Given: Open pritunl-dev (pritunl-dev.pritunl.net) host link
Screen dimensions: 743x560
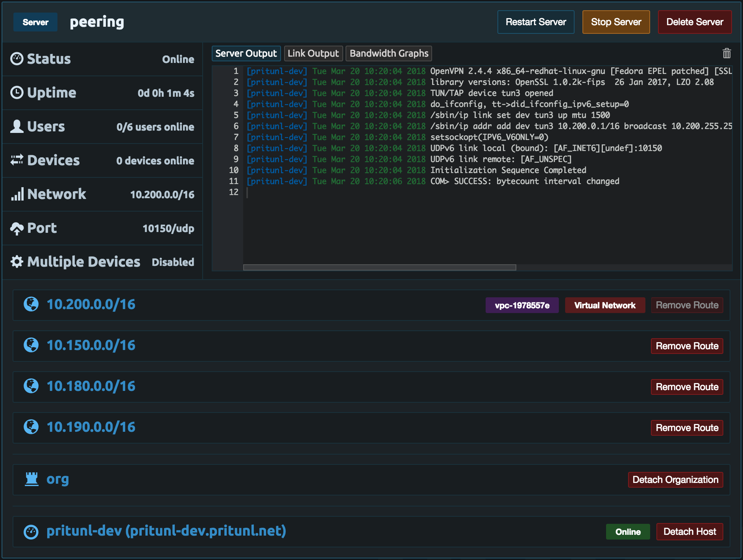Looking at the screenshot, I should 166,531.
